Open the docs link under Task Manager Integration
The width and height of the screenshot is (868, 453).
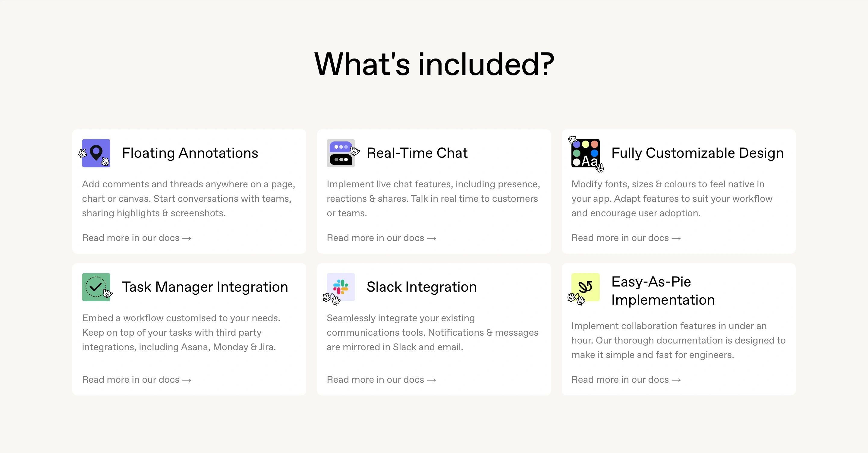[137, 379]
